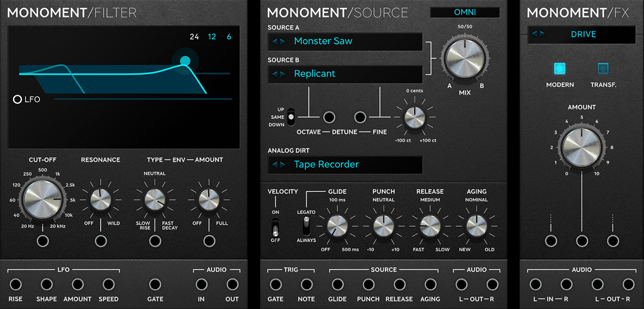
Task: Enable the MODERN drive mode button
Action: pos(560,68)
